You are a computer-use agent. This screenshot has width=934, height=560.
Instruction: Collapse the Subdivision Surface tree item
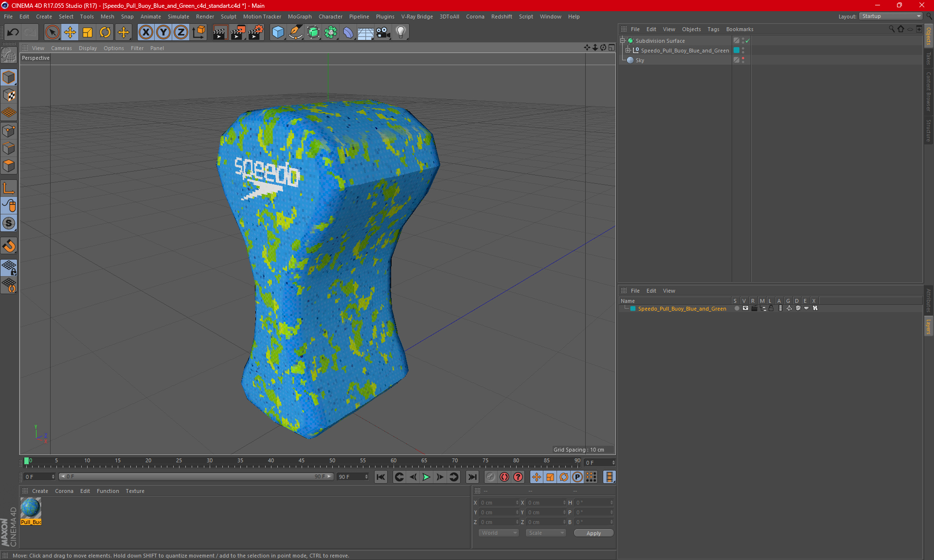pos(622,41)
